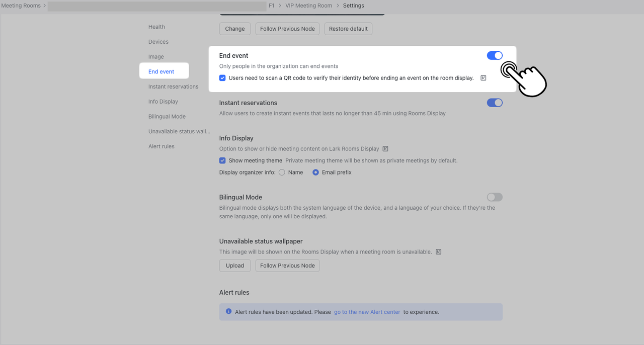Viewport: 644px width, 345px height.
Task: Click the Restore default button
Action: pyautogui.click(x=348, y=29)
